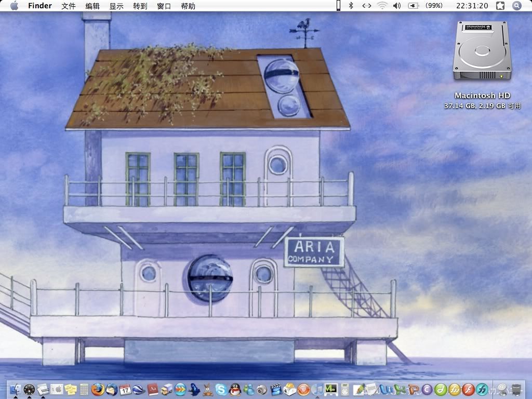This screenshot has width=532, height=399.
Task: Open Thunderbird mail from the Dock
Action: 112,390
